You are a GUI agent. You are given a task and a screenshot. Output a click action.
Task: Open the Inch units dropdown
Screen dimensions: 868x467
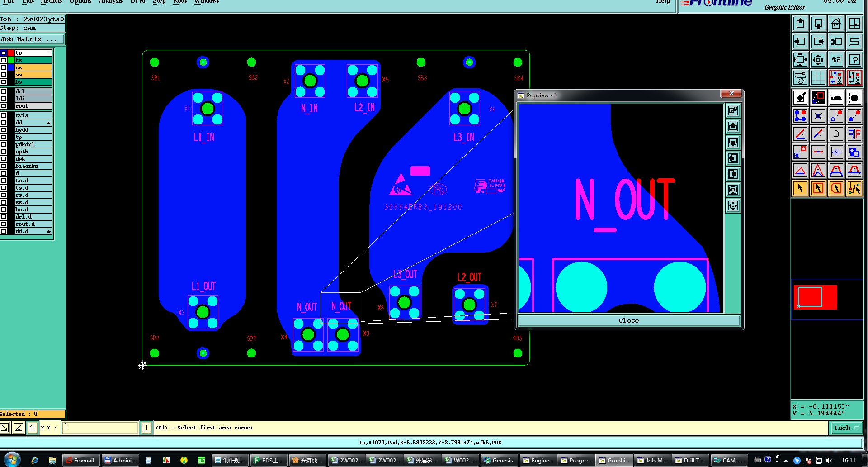(846, 428)
